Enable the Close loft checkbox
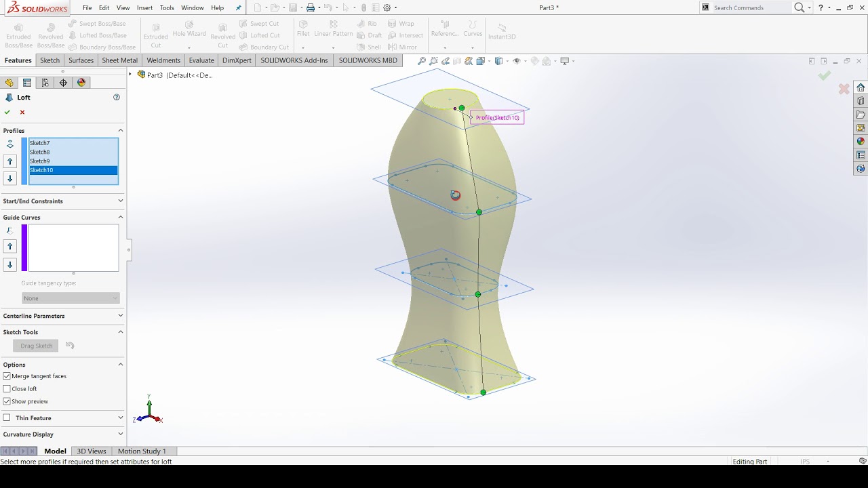Image resolution: width=868 pixels, height=488 pixels. [7, 389]
